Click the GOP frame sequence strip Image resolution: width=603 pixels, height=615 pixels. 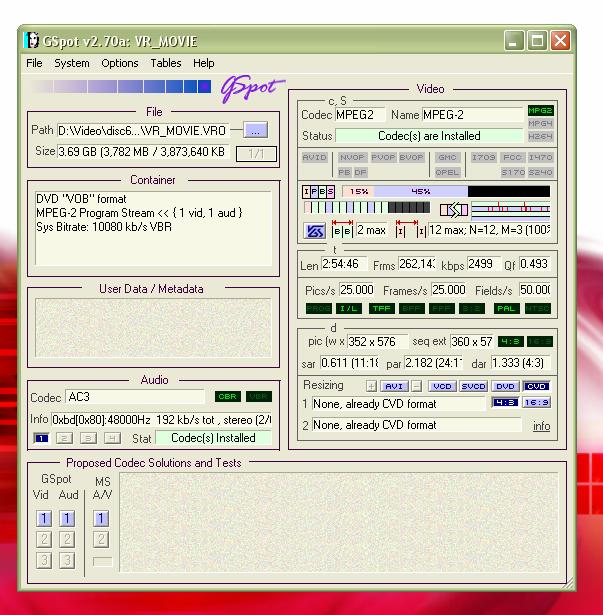[x=366, y=207]
